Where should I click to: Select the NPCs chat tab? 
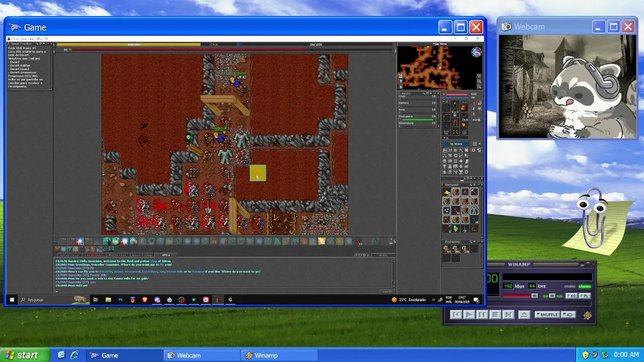point(166,255)
